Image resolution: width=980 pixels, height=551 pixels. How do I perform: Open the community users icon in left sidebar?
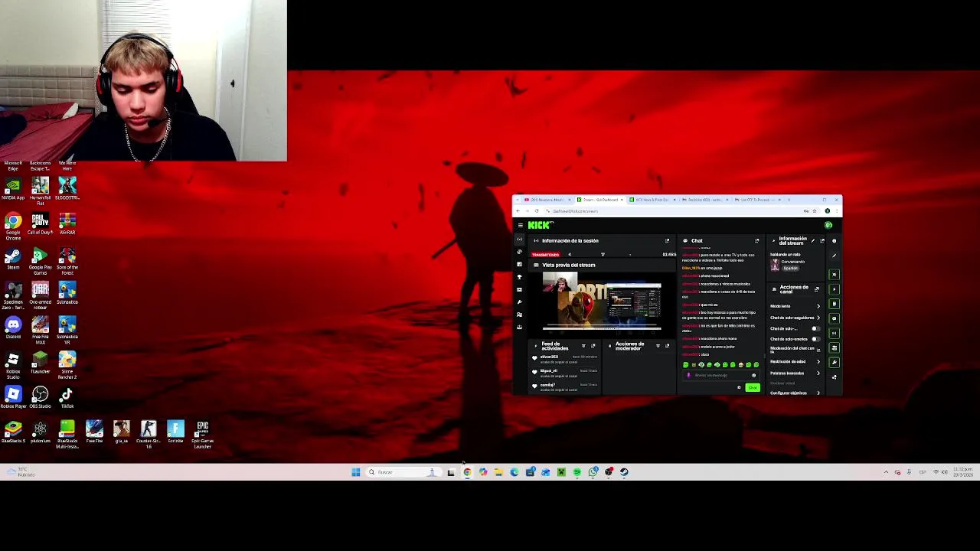pos(519,315)
